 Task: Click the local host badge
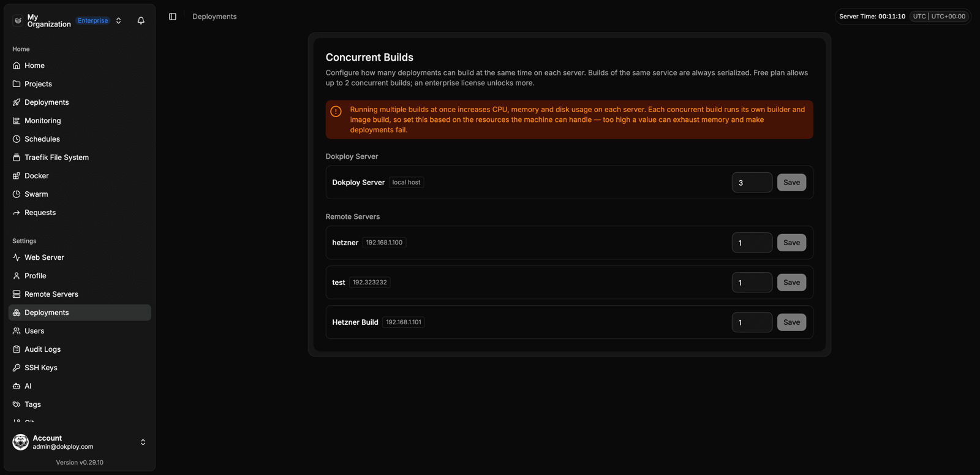(x=406, y=183)
